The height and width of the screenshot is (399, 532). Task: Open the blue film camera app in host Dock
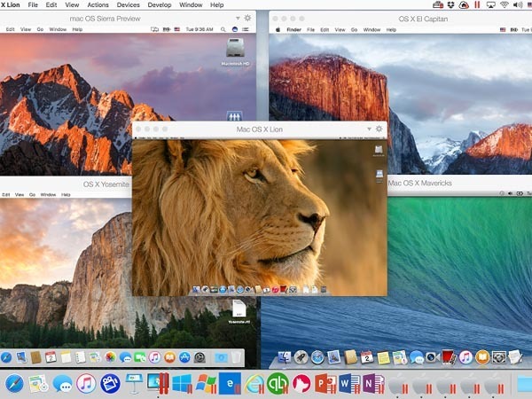pos(110,384)
